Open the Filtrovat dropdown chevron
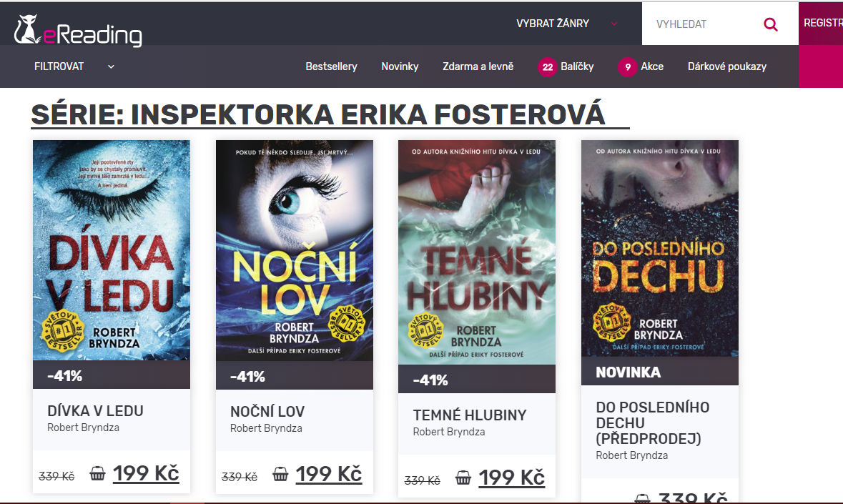This screenshot has height=504, width=843. [x=111, y=66]
